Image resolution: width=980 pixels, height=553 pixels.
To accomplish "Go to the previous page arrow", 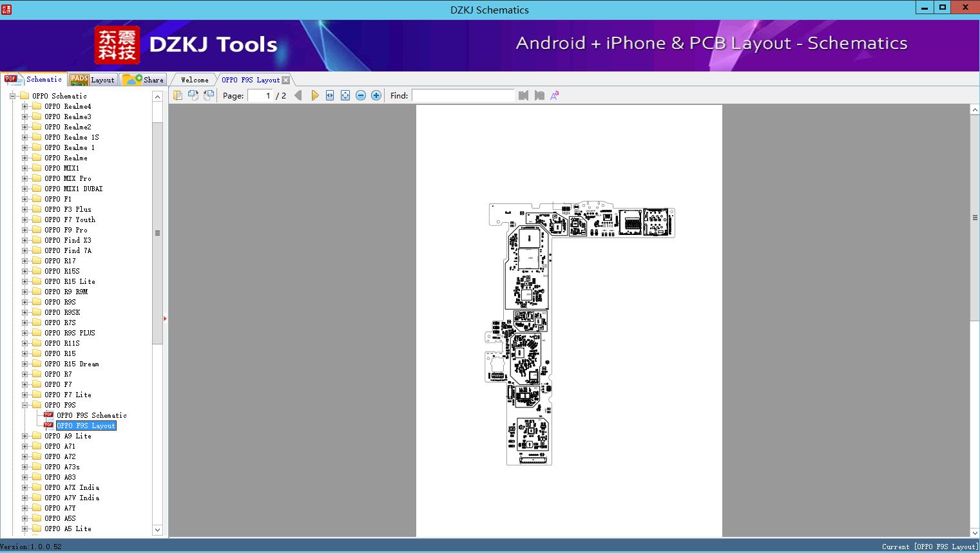I will click(298, 95).
